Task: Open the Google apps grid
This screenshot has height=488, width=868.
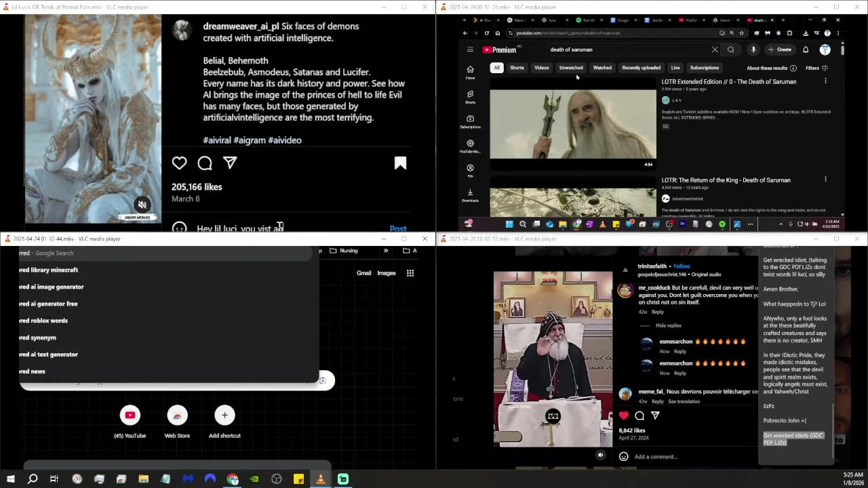Action: (x=410, y=273)
